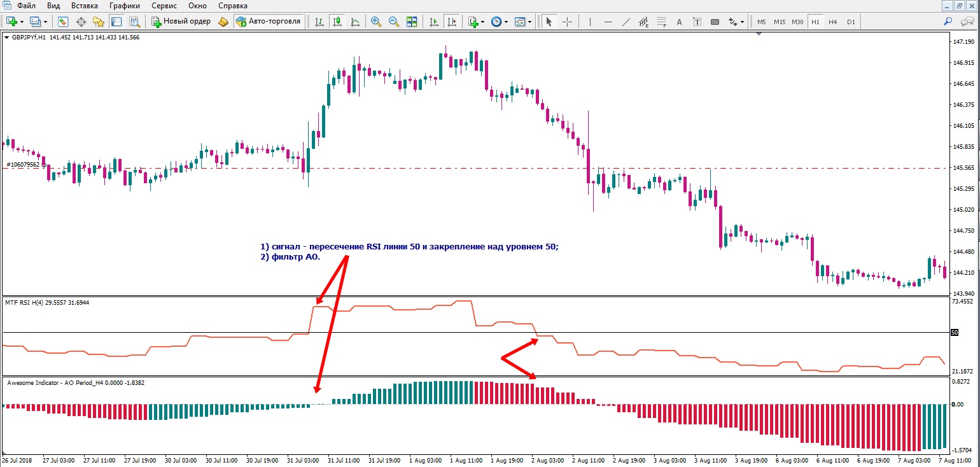
Task: Zoom out of the chart
Action: [394, 22]
